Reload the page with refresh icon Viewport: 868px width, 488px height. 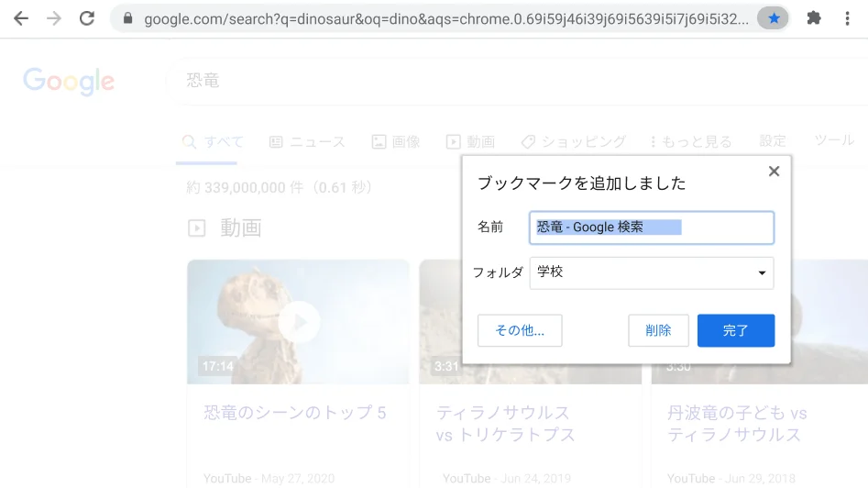tap(87, 18)
